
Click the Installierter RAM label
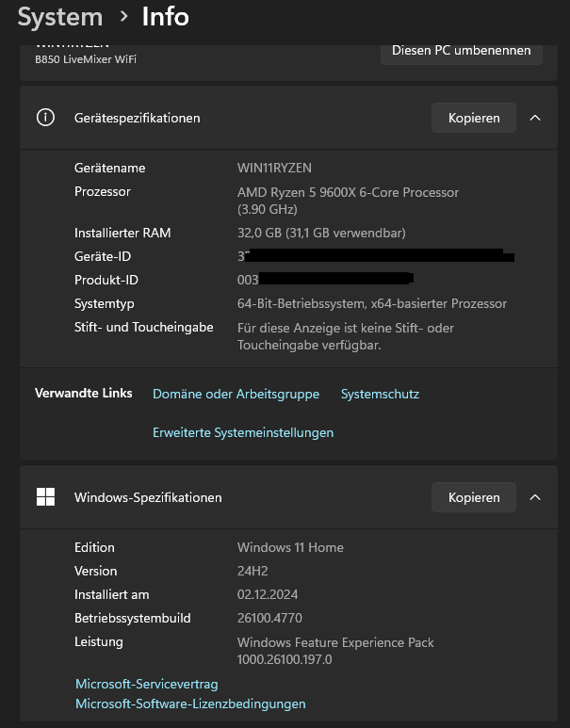point(122,233)
